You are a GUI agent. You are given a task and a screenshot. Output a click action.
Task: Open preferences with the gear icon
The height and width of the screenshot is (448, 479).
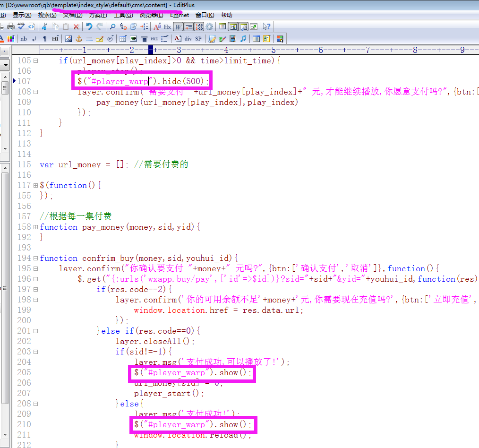pyautogui.click(x=209, y=26)
